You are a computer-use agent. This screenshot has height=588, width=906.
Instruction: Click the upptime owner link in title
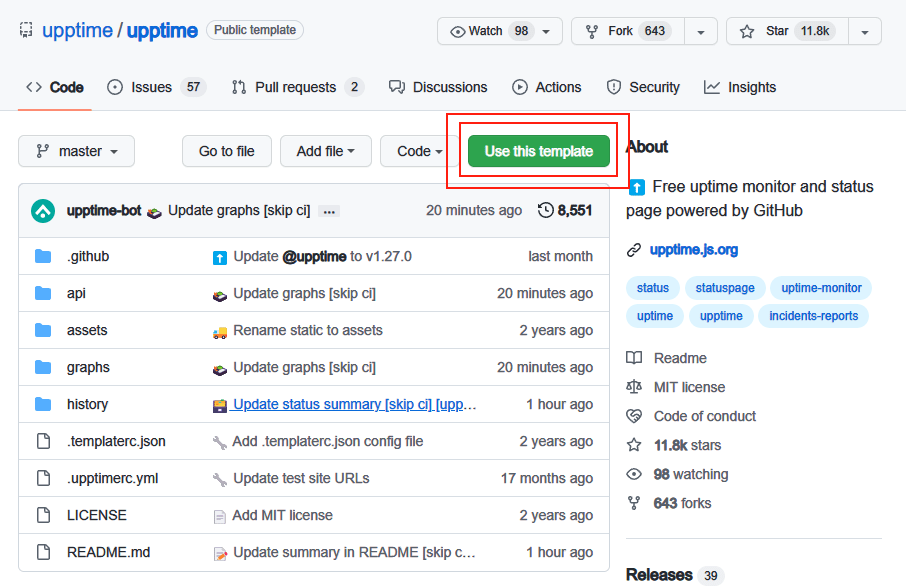77,30
